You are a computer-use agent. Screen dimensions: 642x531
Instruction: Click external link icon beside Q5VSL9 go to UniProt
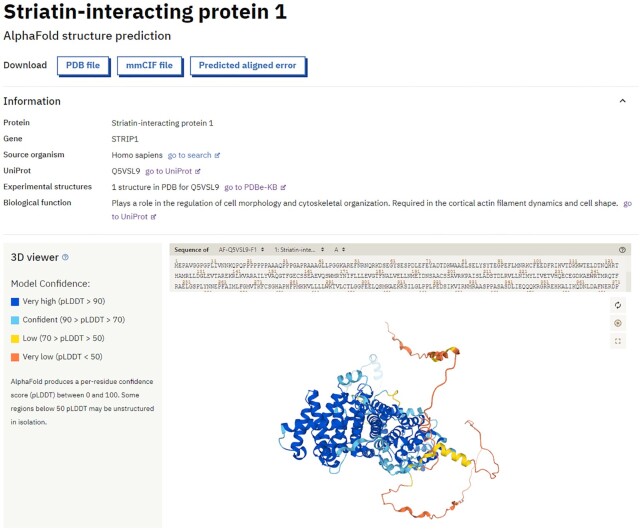click(x=197, y=171)
